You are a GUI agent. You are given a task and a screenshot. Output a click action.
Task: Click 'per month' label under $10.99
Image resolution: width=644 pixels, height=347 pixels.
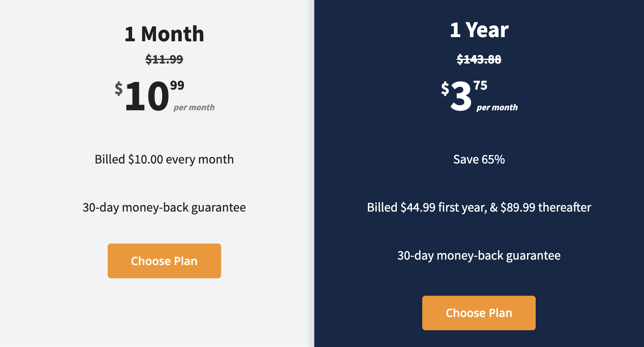[194, 107]
